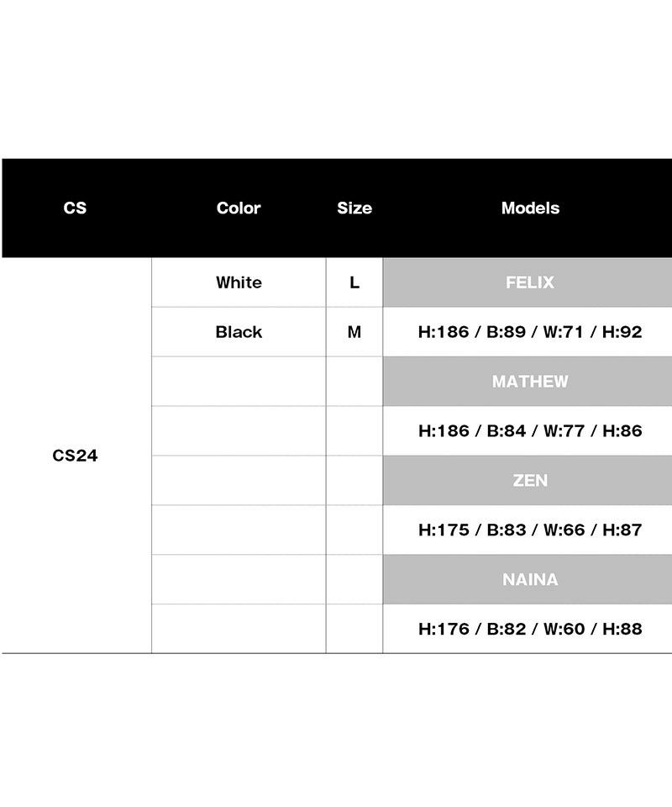Select the size M cell
The width and height of the screenshot is (672, 807).
pyautogui.click(x=354, y=332)
